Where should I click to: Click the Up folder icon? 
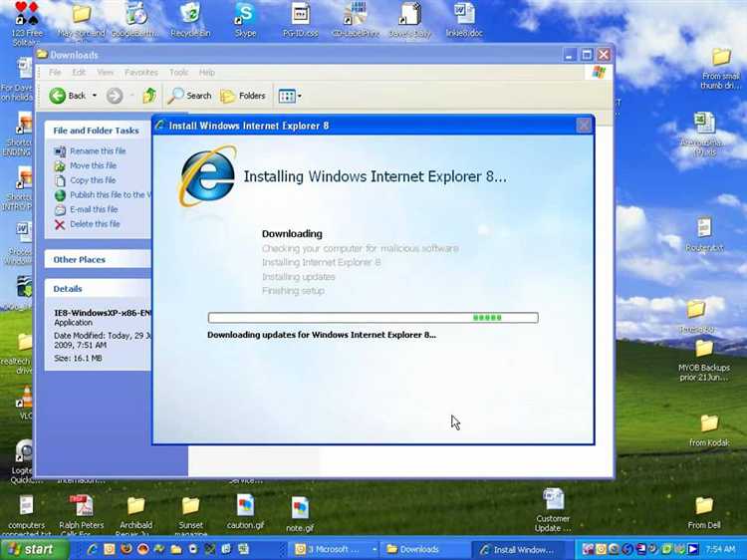pyautogui.click(x=149, y=96)
